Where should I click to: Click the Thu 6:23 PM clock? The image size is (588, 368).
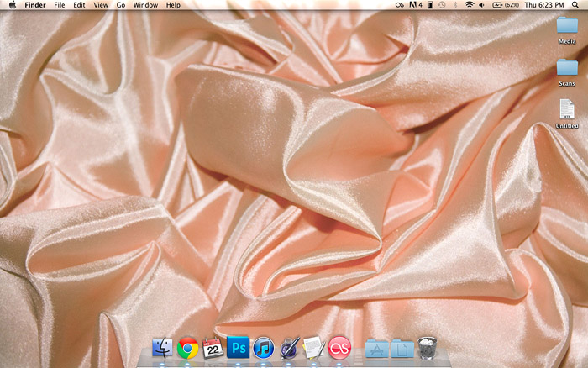[x=544, y=5]
